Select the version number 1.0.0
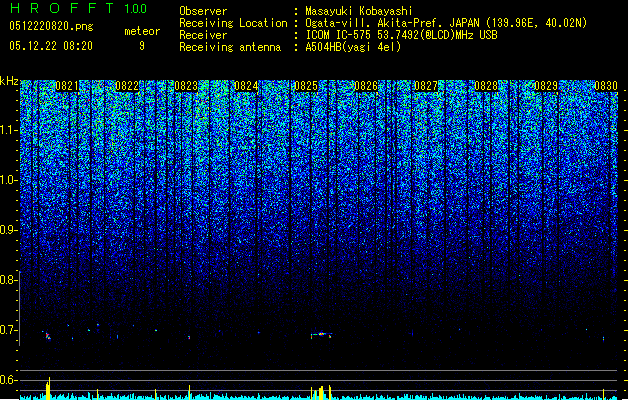 point(136,8)
